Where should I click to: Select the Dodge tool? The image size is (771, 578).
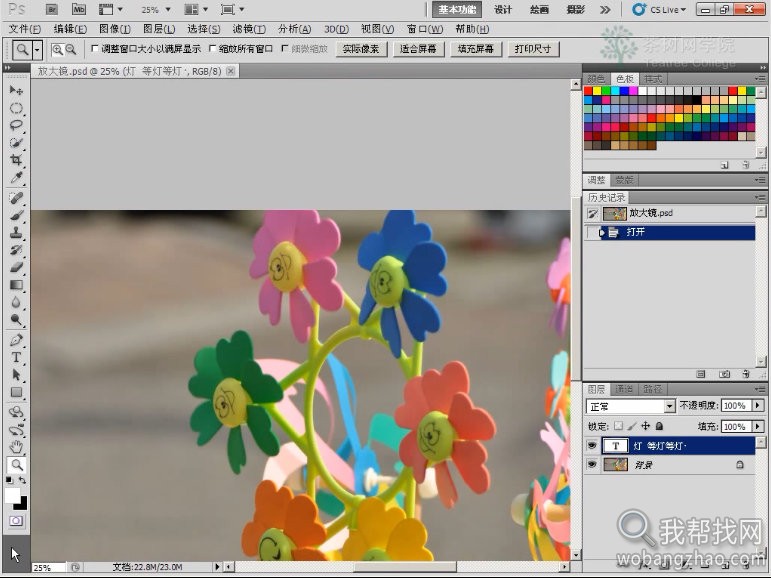16,320
